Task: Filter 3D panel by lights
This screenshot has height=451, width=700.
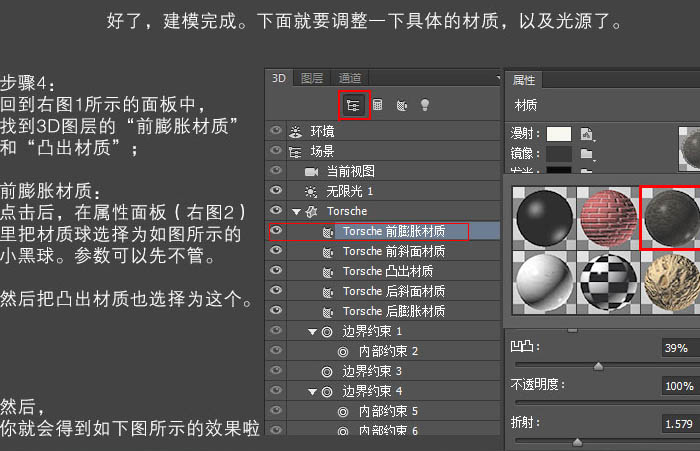Action: [x=425, y=105]
